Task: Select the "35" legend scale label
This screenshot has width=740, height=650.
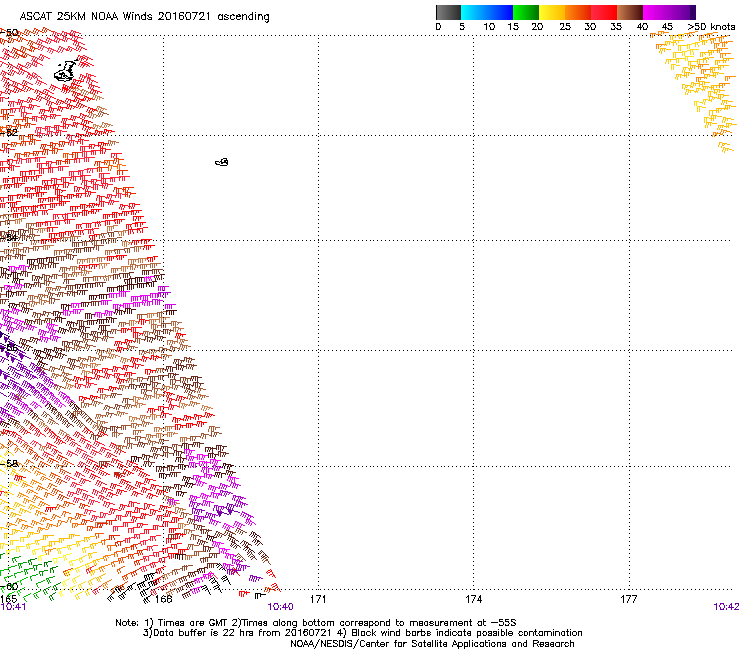Action: [x=616, y=27]
